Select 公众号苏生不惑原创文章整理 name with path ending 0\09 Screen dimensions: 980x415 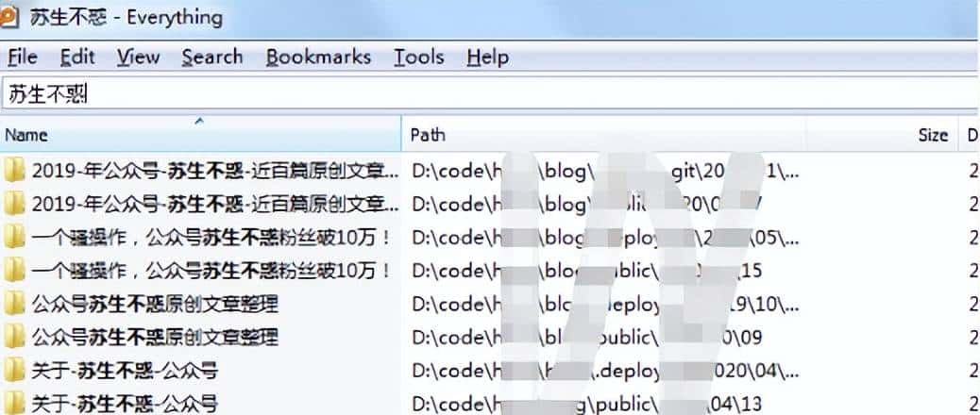[x=155, y=337]
